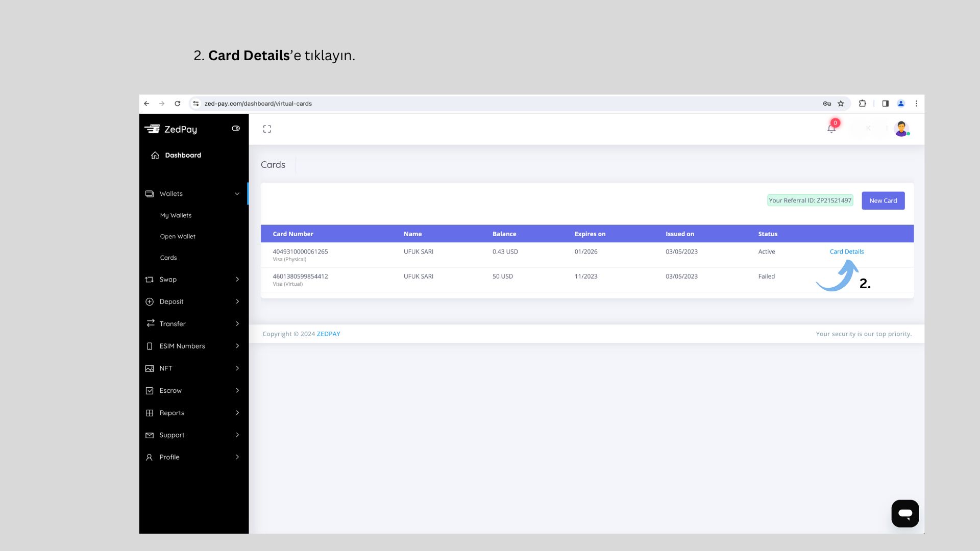
Task: Click expiry date 01/2026
Action: click(586, 252)
